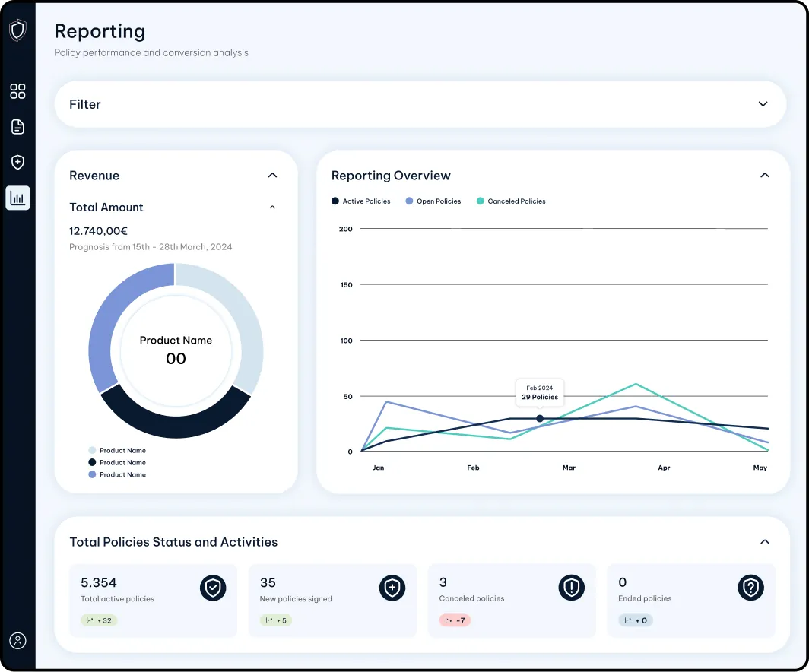Click the Apr axis label
Viewport: 809px width, 672px height.
[x=664, y=468]
